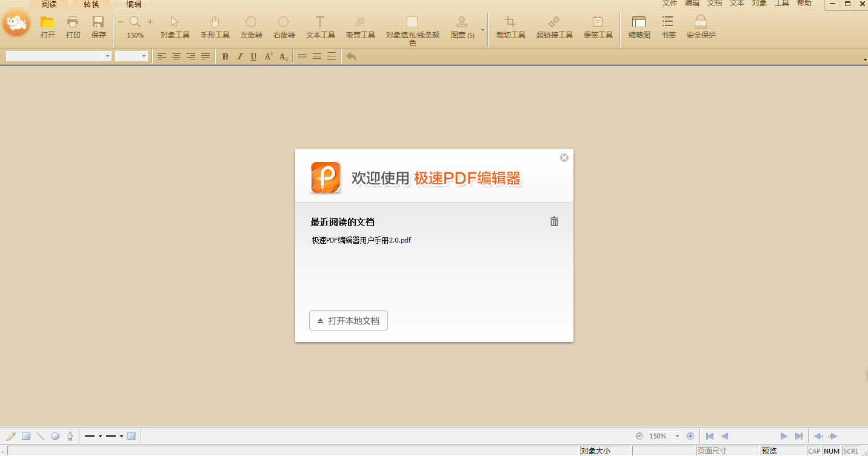The height and width of the screenshot is (456, 868).
Task: Print the document using 打印
Action: click(73, 28)
